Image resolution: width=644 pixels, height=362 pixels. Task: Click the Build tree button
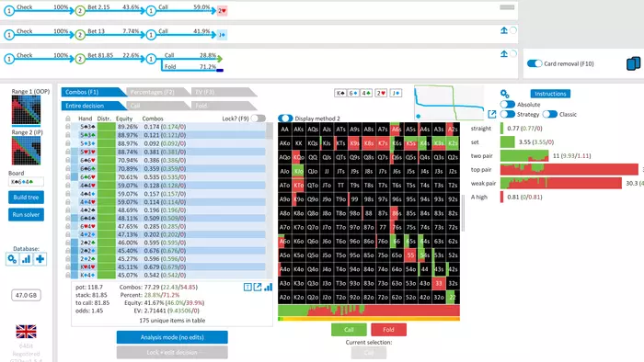(x=26, y=198)
